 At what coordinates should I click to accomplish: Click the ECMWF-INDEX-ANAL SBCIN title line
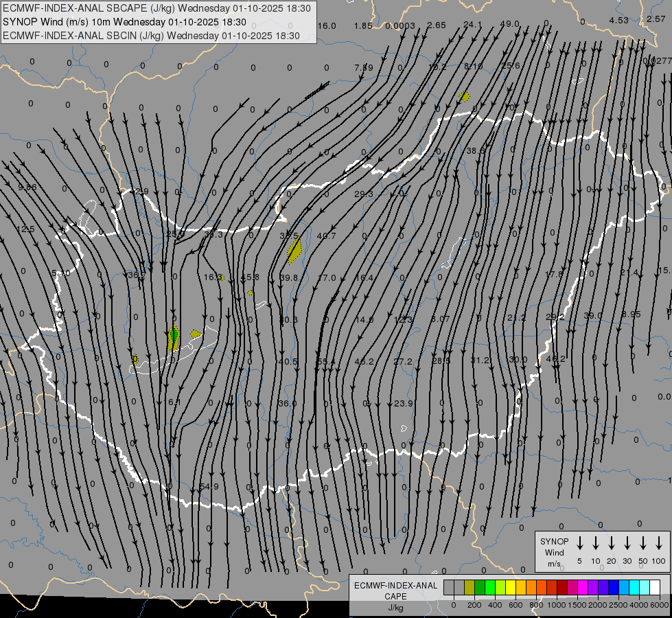pyautogui.click(x=152, y=35)
